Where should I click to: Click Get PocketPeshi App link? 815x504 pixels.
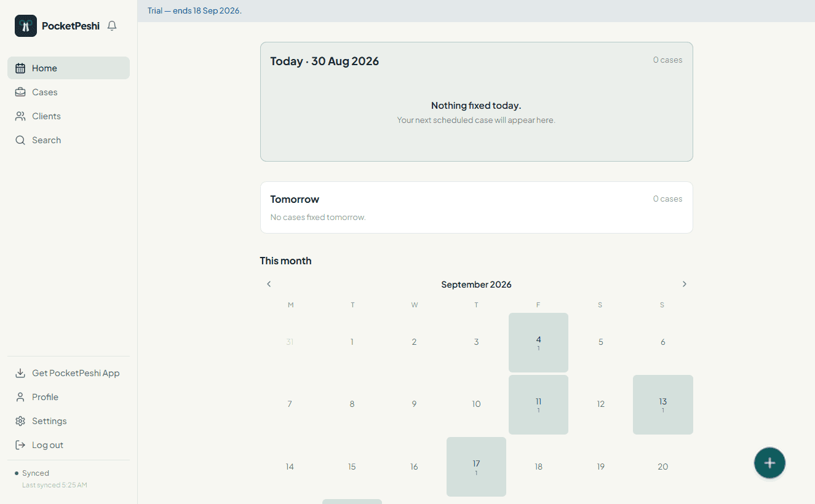(68, 373)
